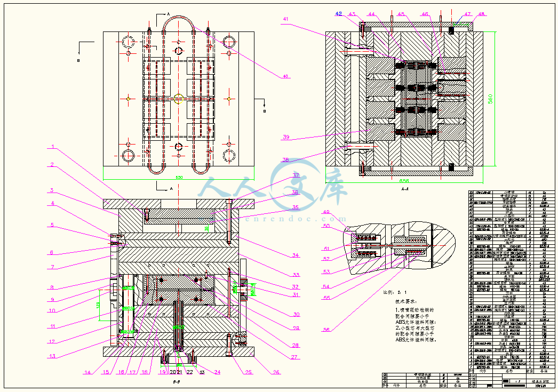Image resolution: width=558 pixels, height=392 pixels.
Task: Click part callout number 38
Action: (x=285, y=160)
